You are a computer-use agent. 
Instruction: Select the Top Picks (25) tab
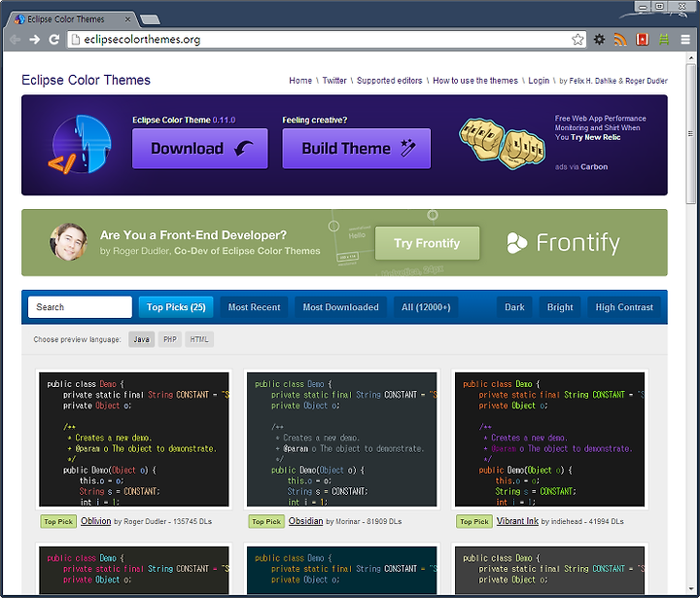tap(176, 307)
